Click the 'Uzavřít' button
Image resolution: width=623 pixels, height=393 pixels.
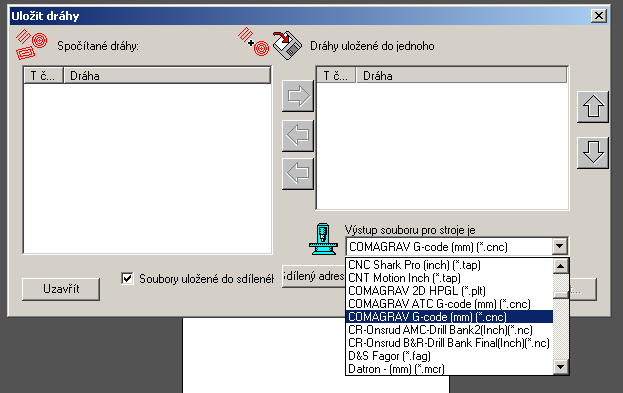coord(61,289)
